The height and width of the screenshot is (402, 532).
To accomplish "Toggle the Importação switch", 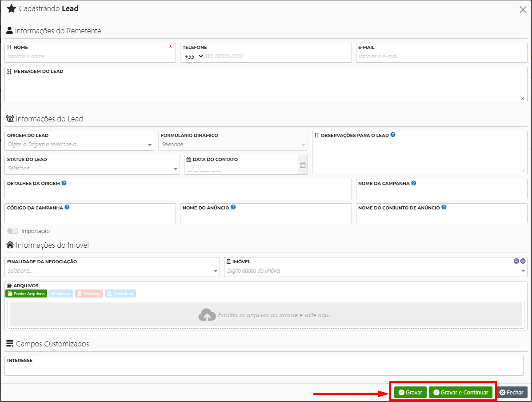I will (13, 231).
